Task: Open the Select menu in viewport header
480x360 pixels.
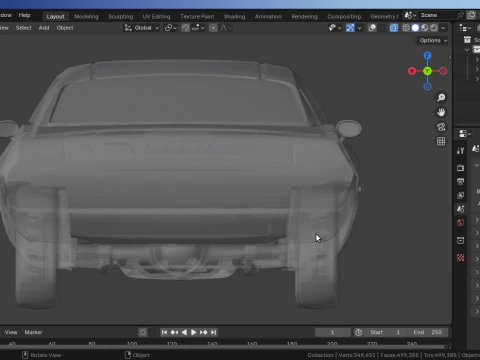Action: [24, 28]
